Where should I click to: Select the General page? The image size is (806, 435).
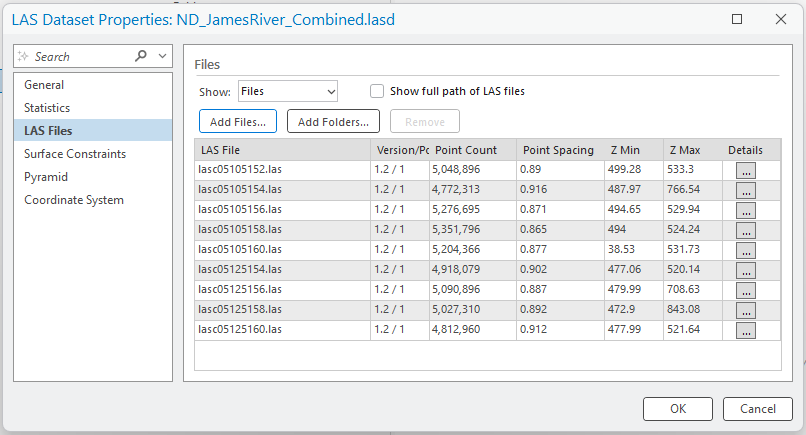93,85
